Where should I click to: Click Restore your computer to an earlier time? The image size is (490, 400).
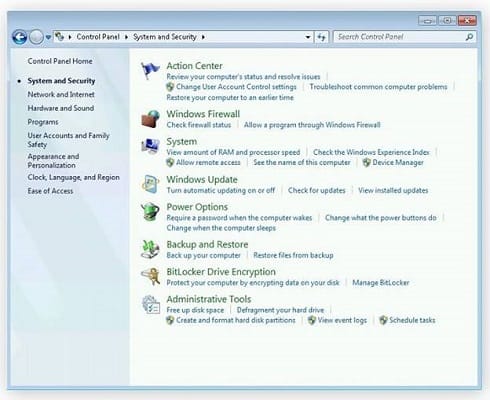pyautogui.click(x=230, y=97)
